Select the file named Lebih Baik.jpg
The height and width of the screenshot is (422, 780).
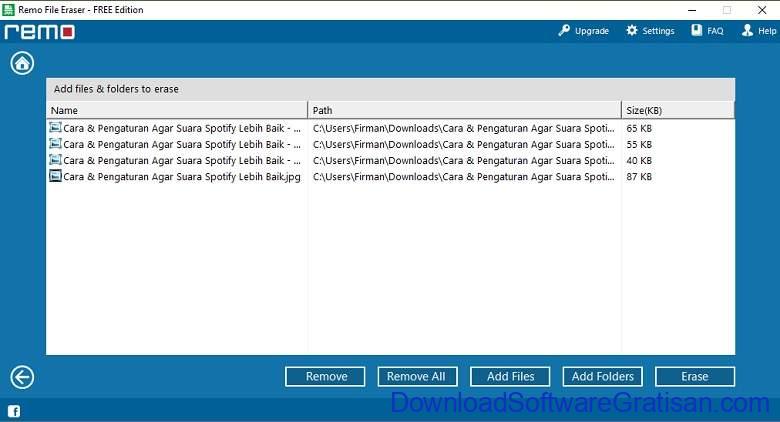pos(182,177)
